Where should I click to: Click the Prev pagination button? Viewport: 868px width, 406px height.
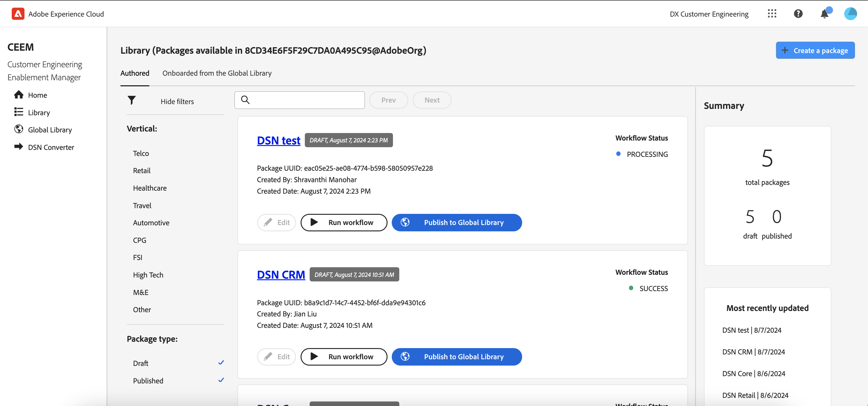tap(388, 100)
